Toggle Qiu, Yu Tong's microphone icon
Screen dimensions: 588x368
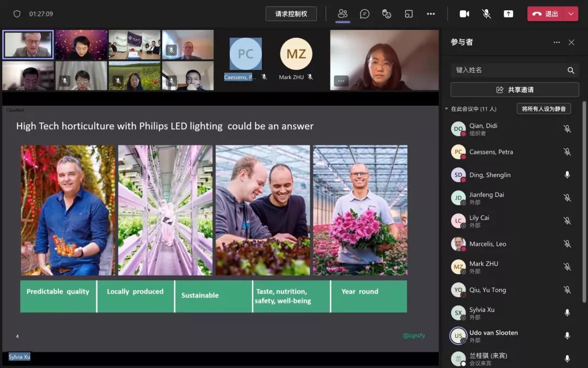pos(567,290)
